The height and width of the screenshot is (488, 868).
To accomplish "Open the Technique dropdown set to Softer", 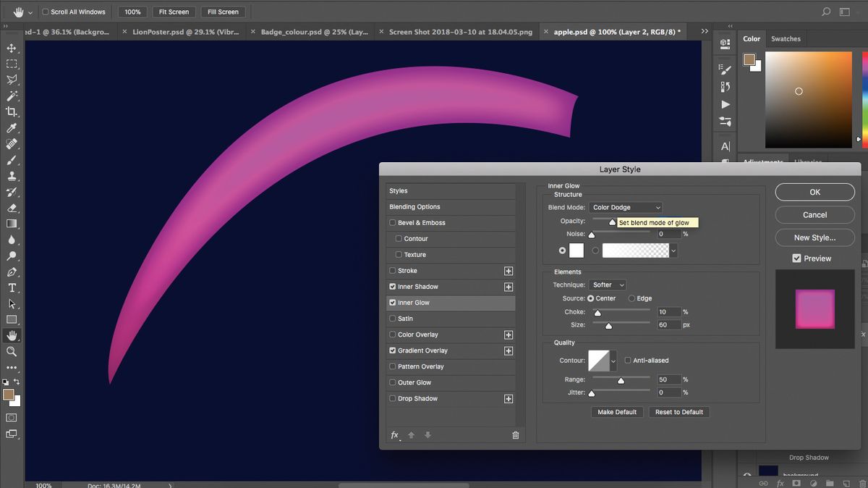I will tap(607, 285).
